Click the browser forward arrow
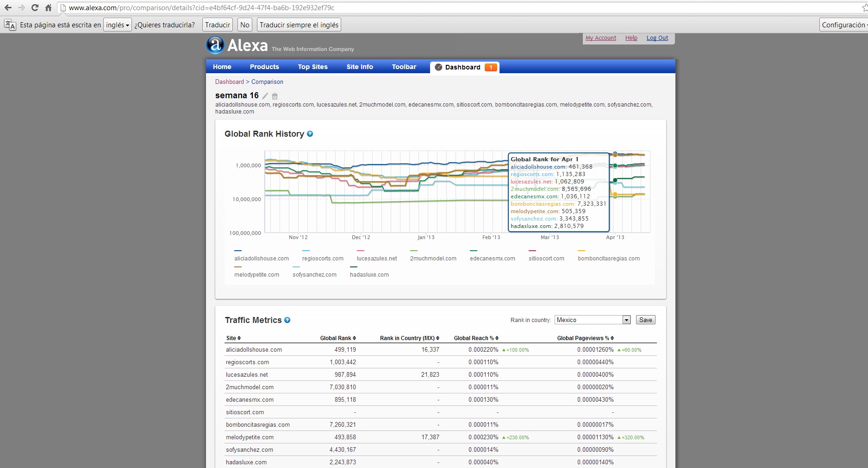This screenshot has width=868, height=468. click(x=21, y=8)
